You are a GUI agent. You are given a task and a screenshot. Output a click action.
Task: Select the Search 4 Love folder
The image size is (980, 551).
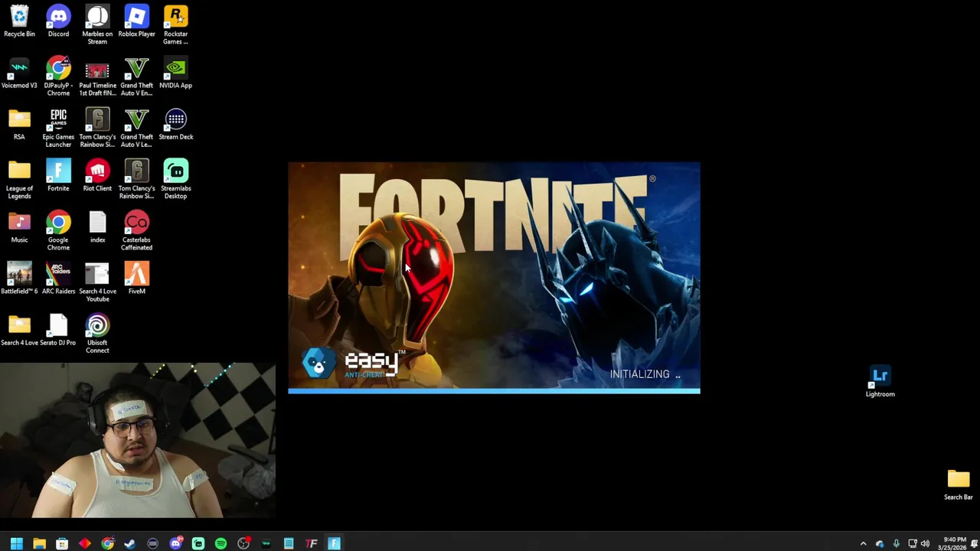point(19,329)
